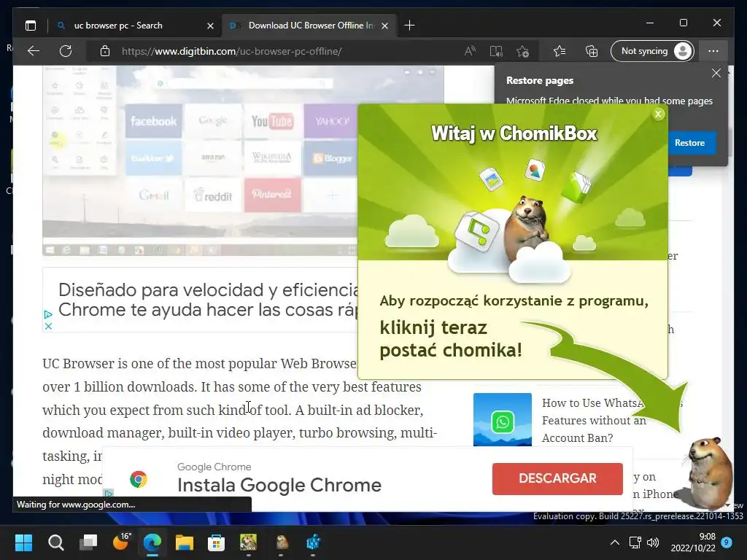Viewport: 747px width, 560px height.
Task: Open taskbar Search
Action: click(55, 542)
